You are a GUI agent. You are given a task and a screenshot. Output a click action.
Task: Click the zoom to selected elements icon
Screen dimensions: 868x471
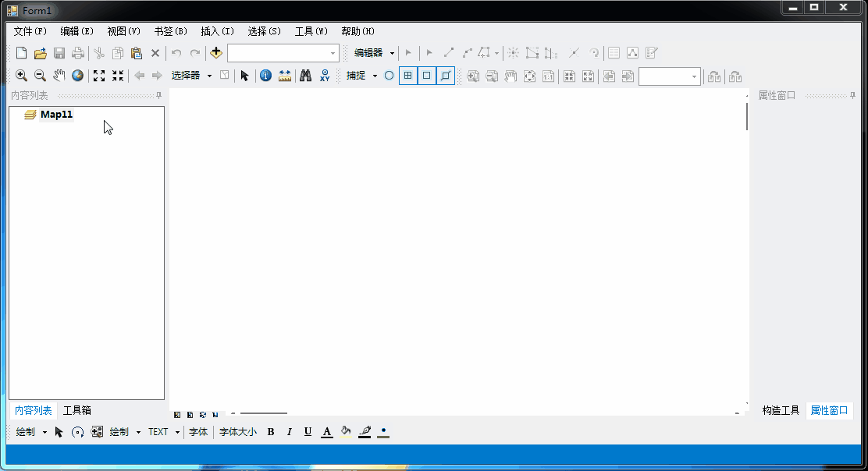[97, 432]
